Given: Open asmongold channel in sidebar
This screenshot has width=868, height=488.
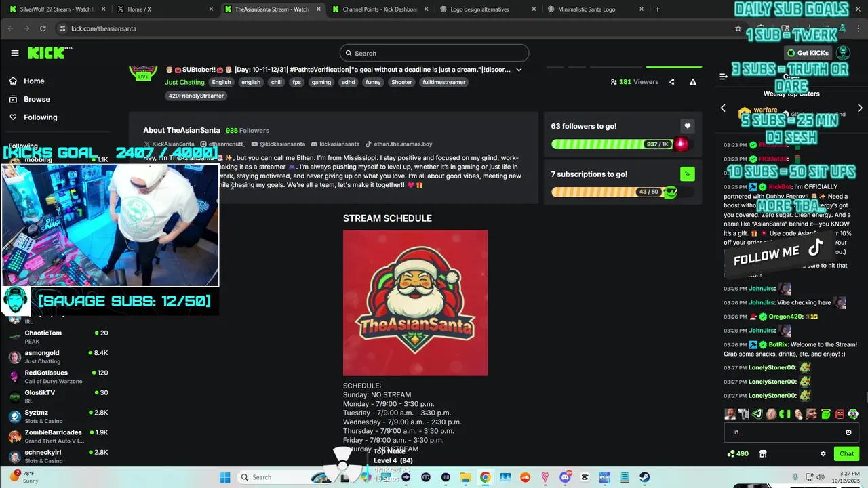Looking at the screenshot, I should (x=58, y=357).
